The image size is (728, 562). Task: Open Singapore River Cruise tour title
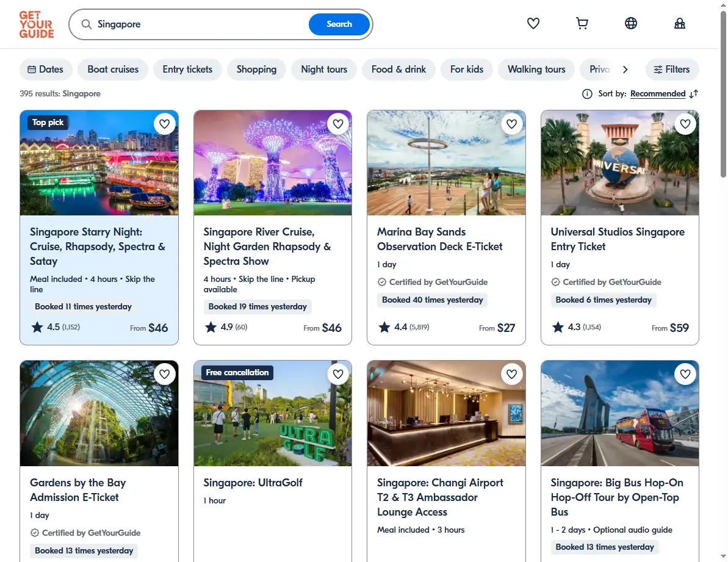pyautogui.click(x=267, y=247)
